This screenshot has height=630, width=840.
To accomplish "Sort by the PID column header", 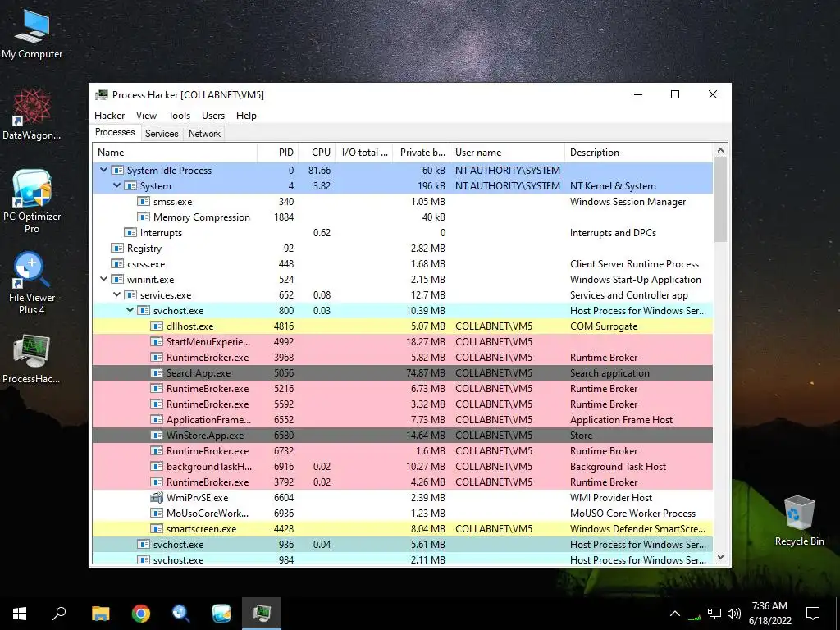I will point(277,152).
